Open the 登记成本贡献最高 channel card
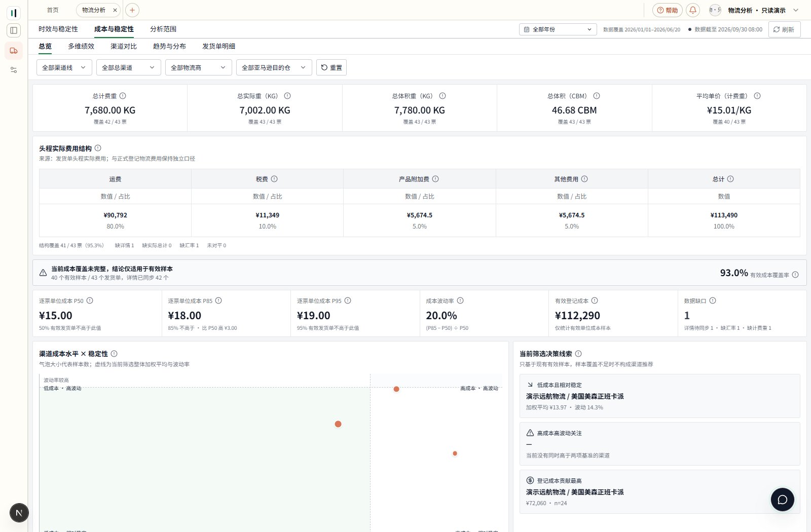The width and height of the screenshot is (811, 532). coord(659,491)
